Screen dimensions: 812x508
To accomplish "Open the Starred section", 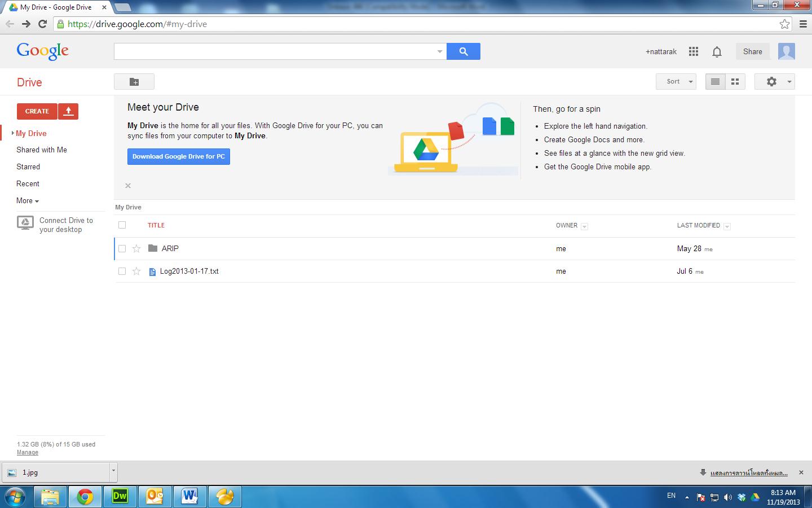I will tap(28, 167).
